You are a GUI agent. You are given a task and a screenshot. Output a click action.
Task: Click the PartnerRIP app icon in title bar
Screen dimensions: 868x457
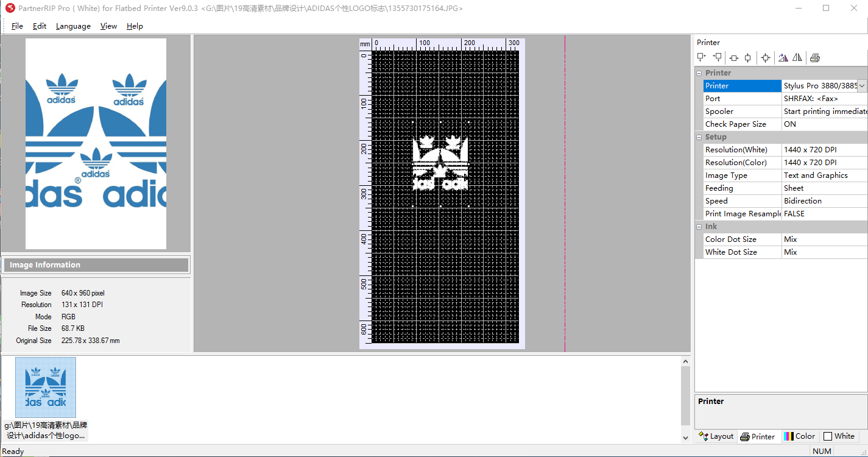click(x=10, y=8)
